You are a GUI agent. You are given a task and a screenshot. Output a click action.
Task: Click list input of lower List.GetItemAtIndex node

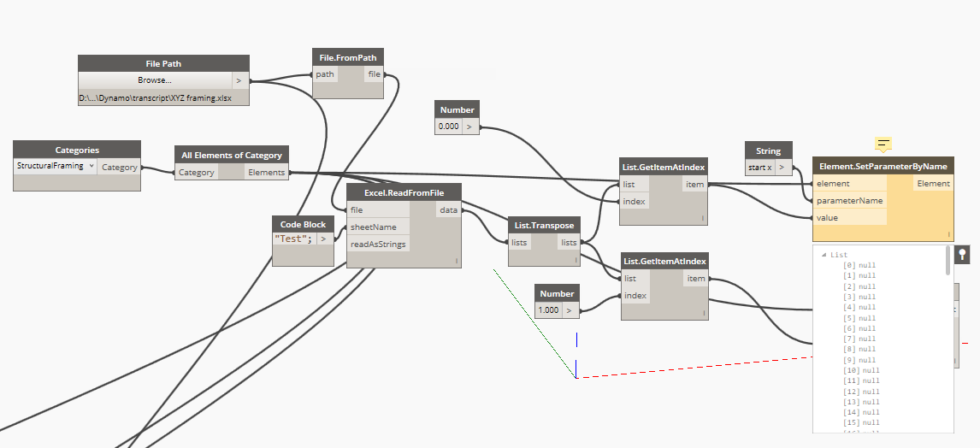click(635, 279)
